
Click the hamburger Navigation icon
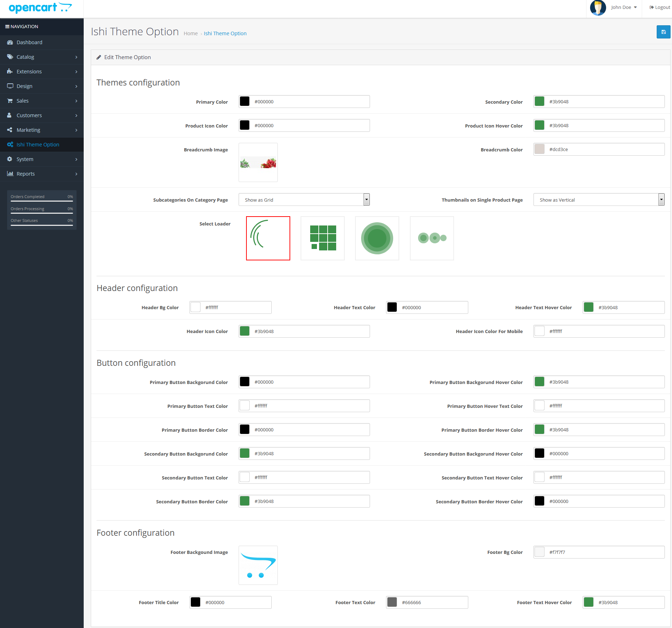coord(7,27)
